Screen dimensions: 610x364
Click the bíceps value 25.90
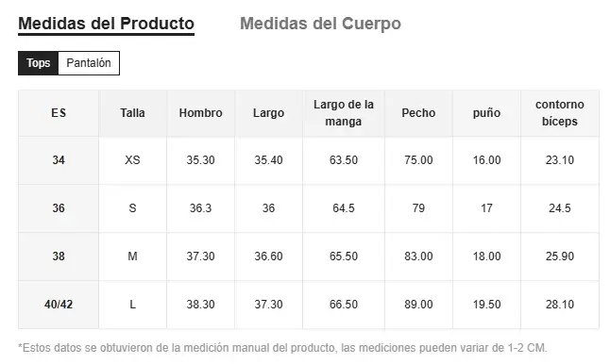tap(559, 256)
